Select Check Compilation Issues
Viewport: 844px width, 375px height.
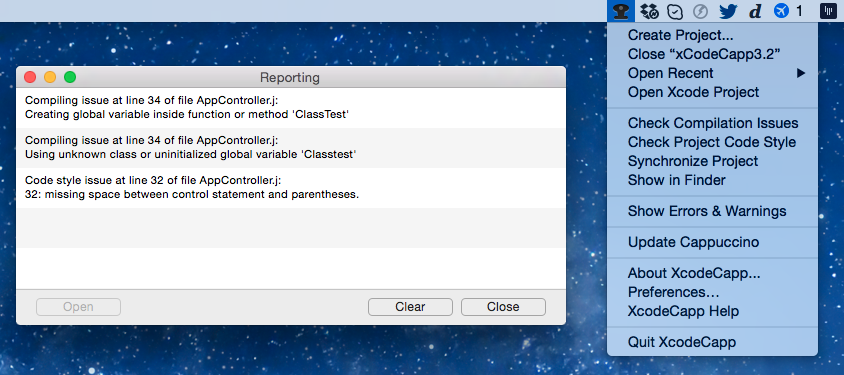pyautogui.click(x=712, y=123)
